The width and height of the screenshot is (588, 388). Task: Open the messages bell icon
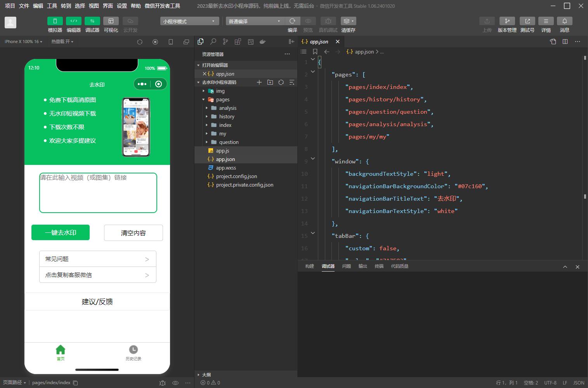(565, 21)
